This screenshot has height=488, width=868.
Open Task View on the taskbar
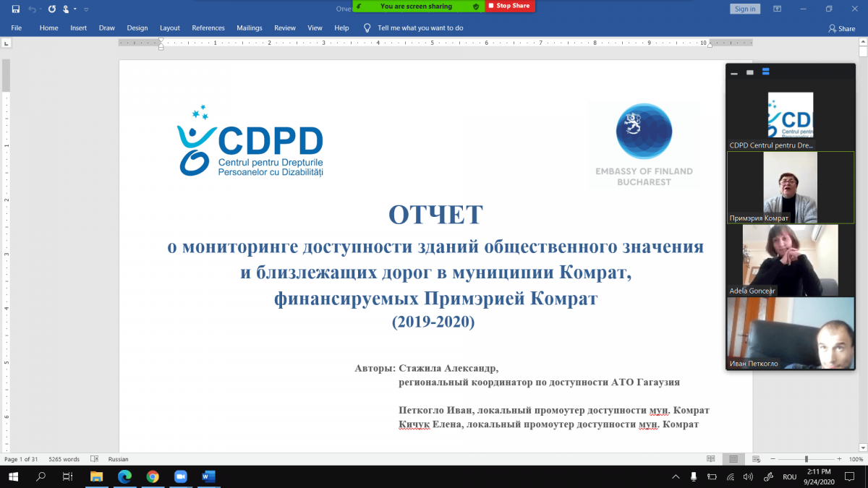coord(68,476)
